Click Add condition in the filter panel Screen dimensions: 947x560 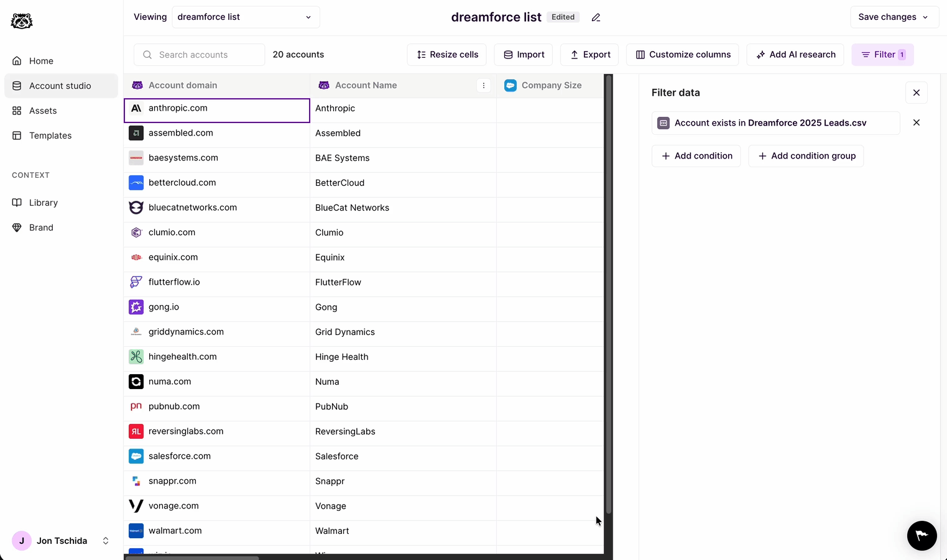pos(696,156)
